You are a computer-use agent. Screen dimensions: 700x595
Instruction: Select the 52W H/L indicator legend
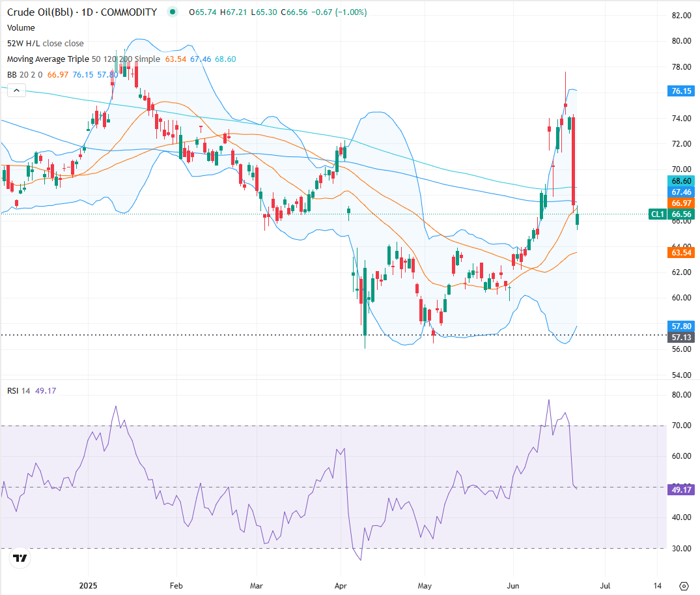pos(46,43)
